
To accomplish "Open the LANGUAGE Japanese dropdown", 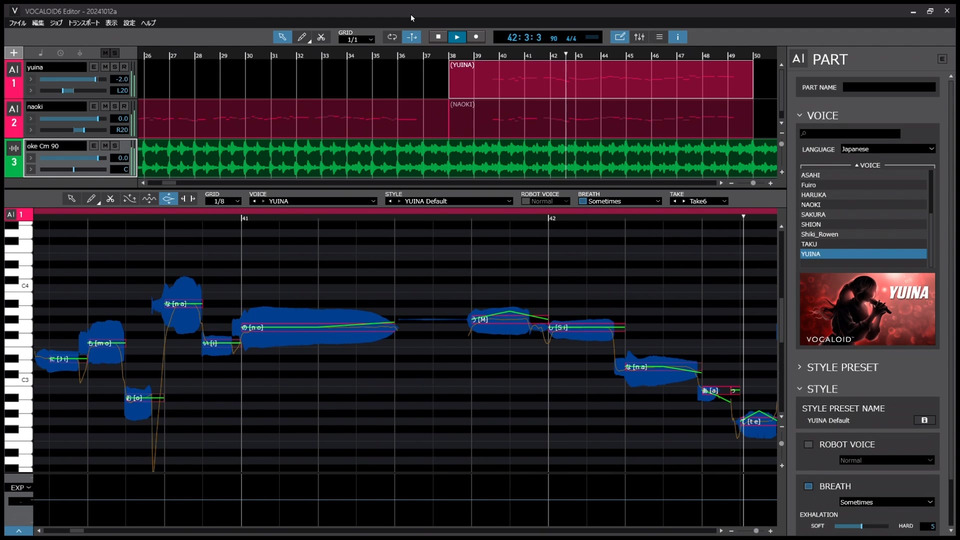I will click(888, 149).
